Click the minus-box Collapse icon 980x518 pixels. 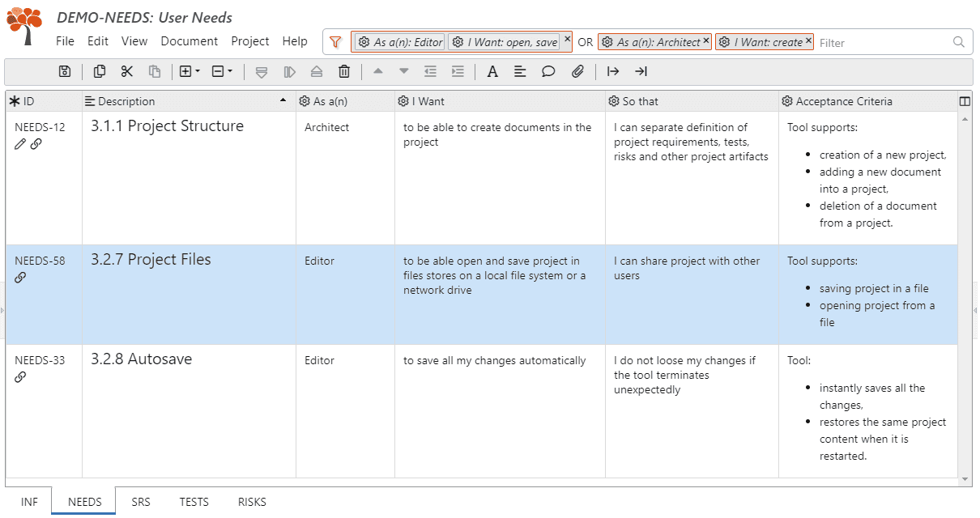click(218, 72)
